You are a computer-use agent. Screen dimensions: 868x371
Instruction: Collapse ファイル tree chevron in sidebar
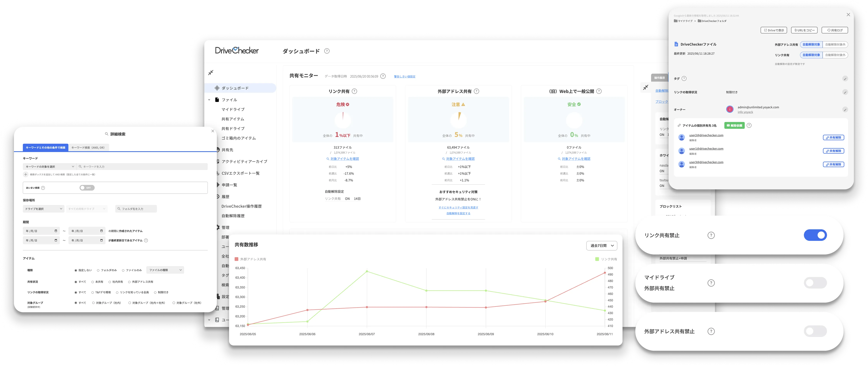point(209,100)
